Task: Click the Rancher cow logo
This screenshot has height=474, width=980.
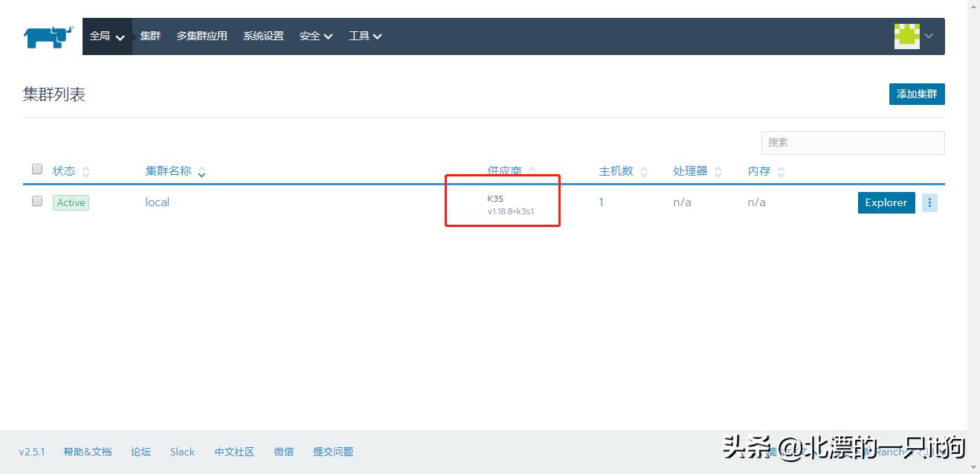Action: point(49,36)
